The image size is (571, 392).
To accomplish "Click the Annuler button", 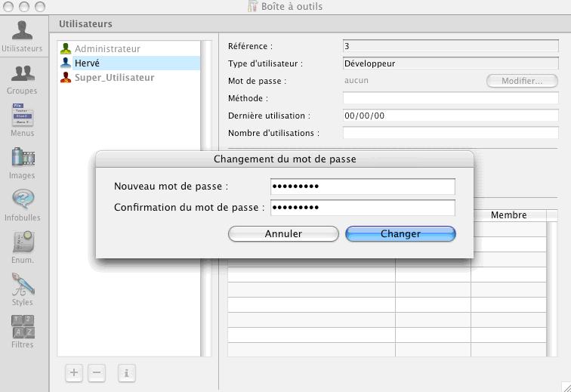I will [x=283, y=234].
